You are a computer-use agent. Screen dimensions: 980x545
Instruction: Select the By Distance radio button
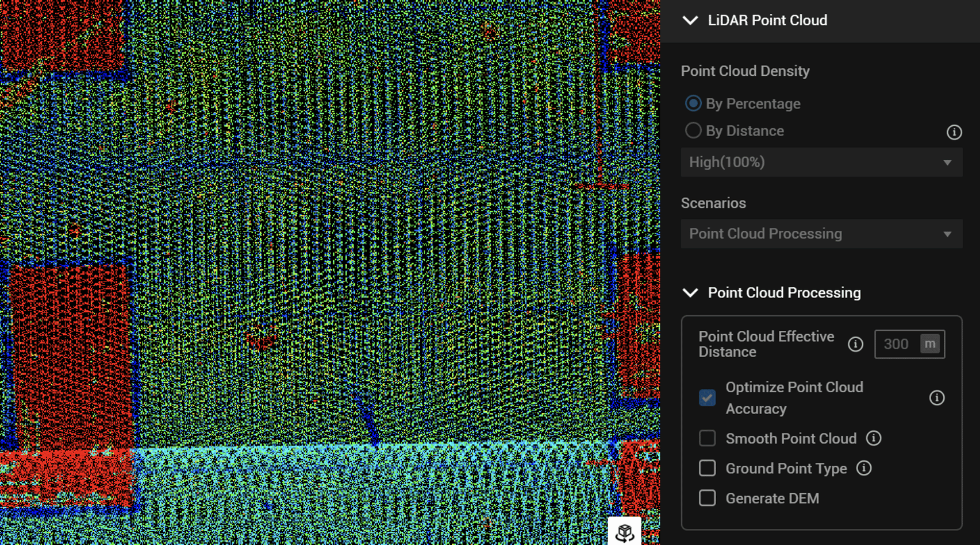pos(693,130)
